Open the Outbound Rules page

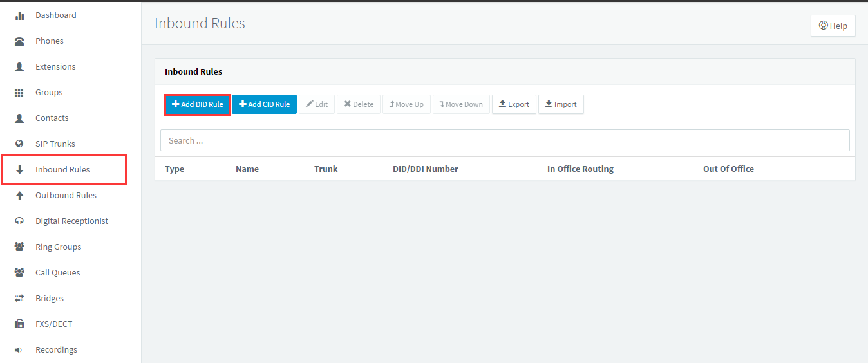[x=66, y=195]
